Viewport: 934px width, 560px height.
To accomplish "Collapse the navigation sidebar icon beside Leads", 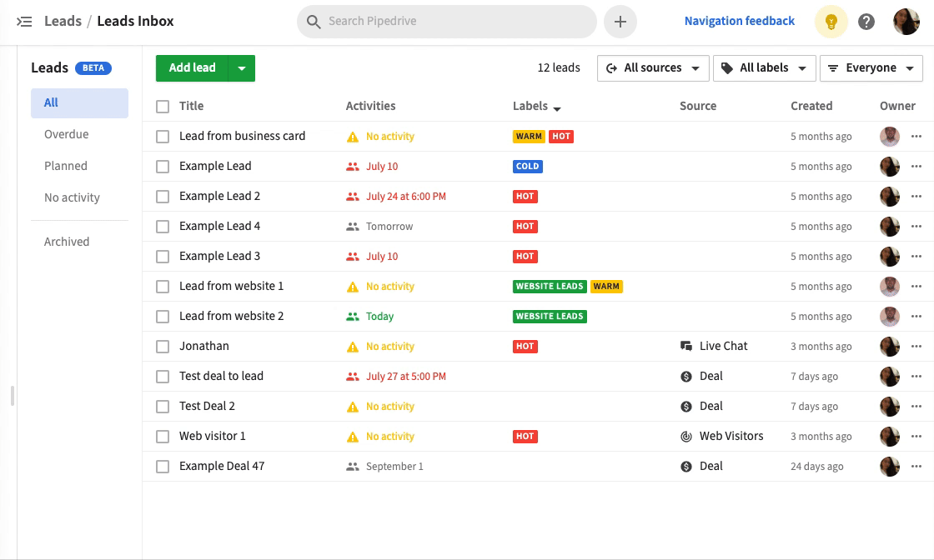I will pyautogui.click(x=23, y=21).
